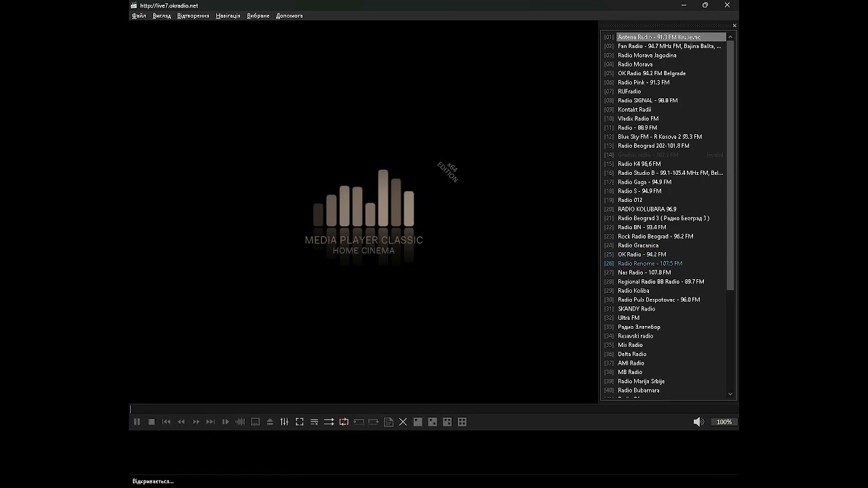
Task: Click the frame step button
Action: point(226,422)
